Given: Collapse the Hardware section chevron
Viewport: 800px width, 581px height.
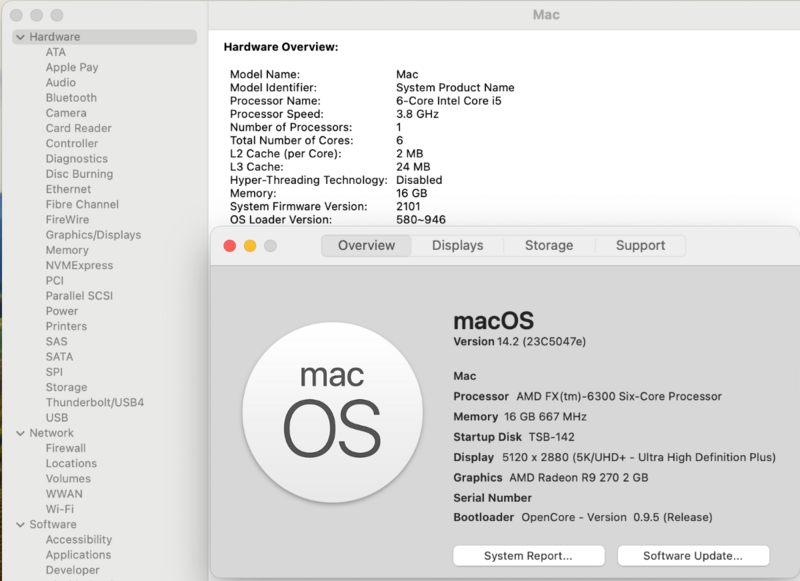Looking at the screenshot, I should click(20, 37).
